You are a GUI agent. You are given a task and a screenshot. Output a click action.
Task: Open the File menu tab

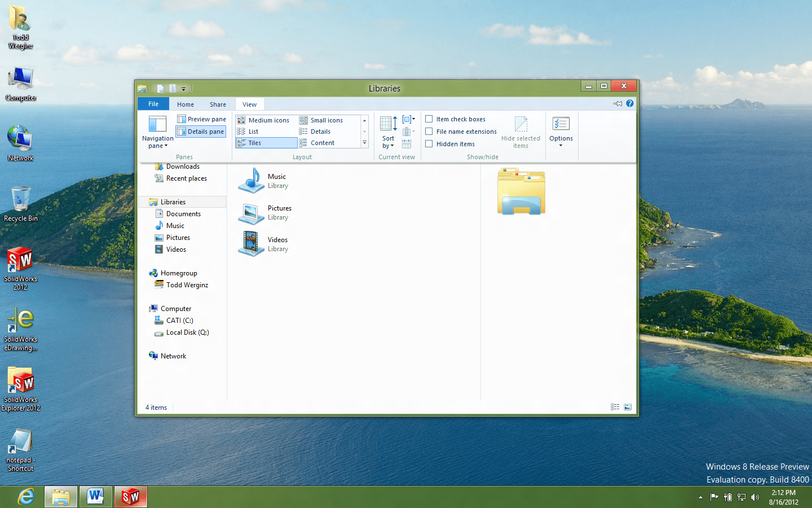[153, 104]
